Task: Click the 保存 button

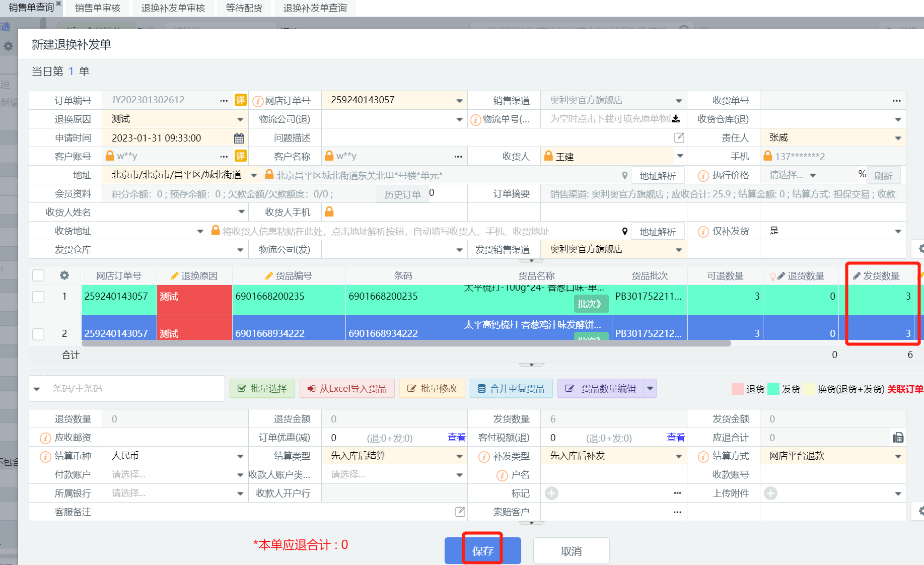Action: pos(482,551)
